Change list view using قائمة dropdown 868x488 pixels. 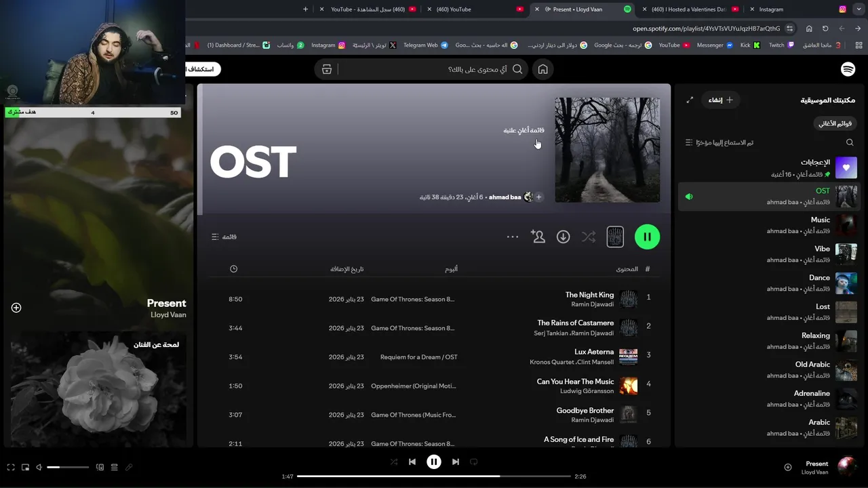point(224,237)
